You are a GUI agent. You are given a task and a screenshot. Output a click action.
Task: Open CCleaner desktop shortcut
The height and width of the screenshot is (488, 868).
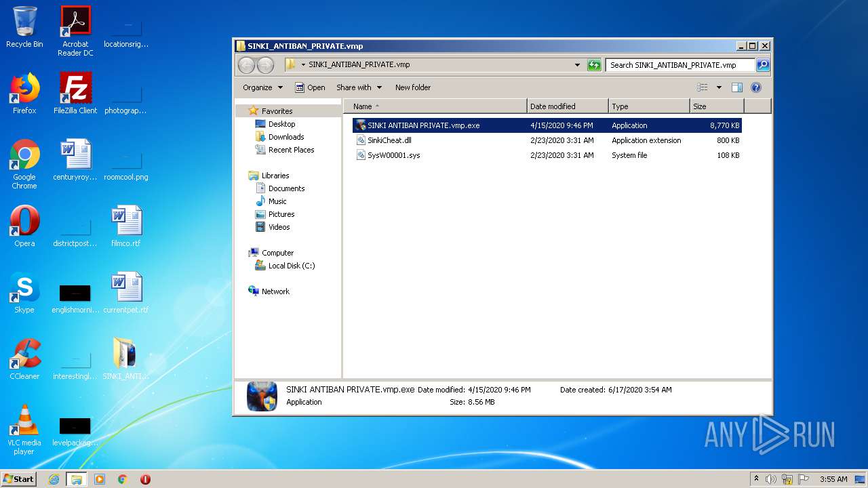click(x=24, y=359)
